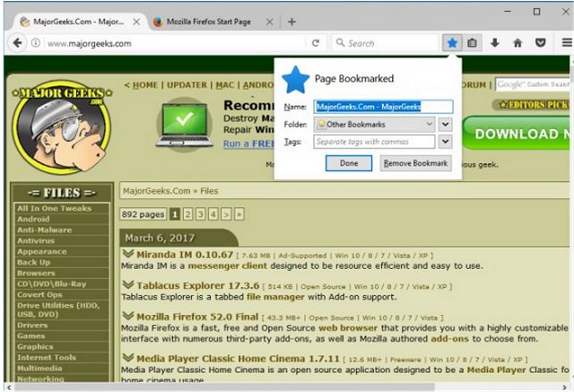The width and height of the screenshot is (574, 392).
Task: Expand arrow beside Mozilla Firefox 52.0 Final
Action: pos(128,316)
